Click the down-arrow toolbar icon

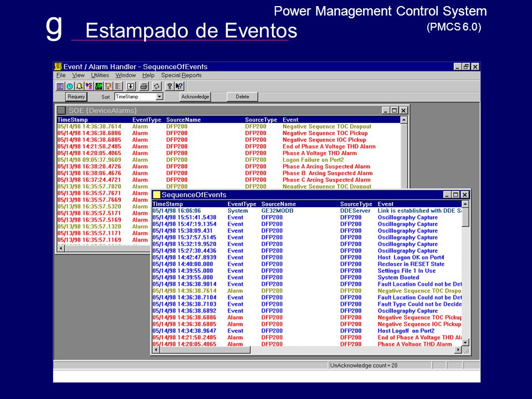click(131, 86)
